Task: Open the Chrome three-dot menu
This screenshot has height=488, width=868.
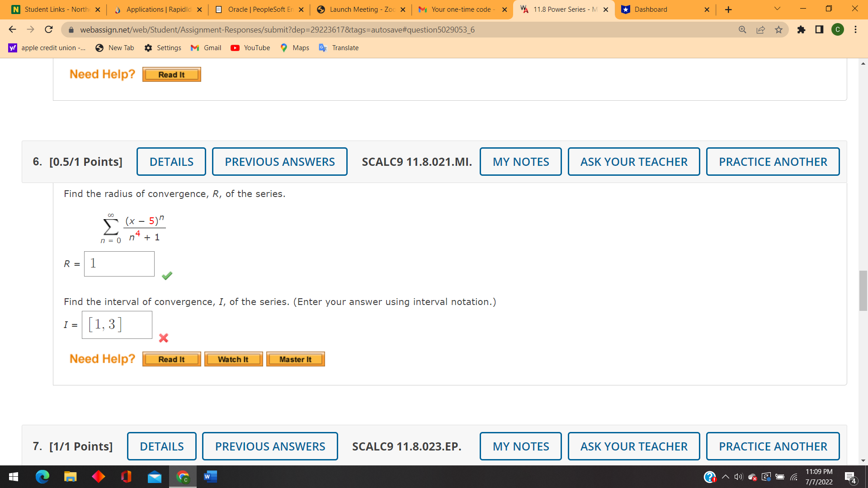Action: [x=856, y=29]
